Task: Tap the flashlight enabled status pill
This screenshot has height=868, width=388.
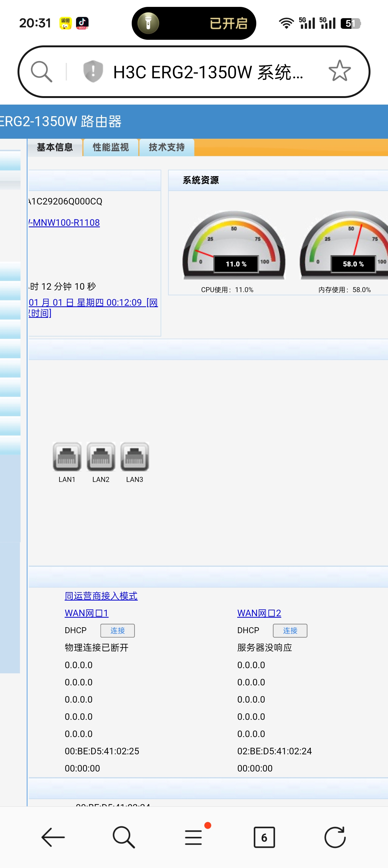Action: click(194, 23)
